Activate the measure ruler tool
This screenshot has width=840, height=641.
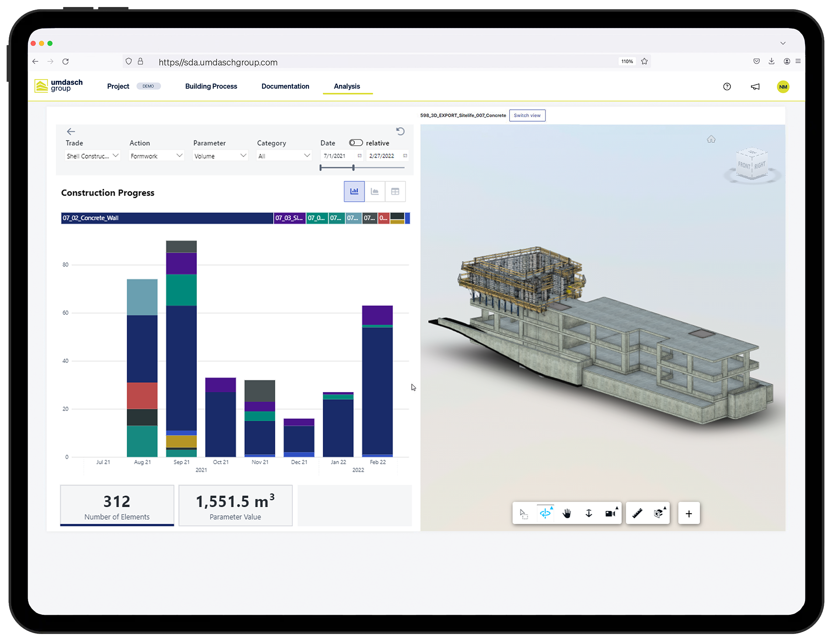click(637, 513)
